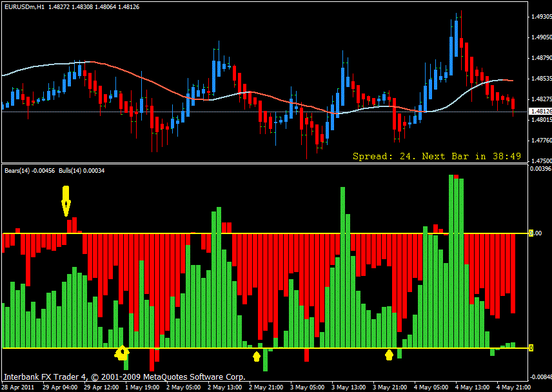Click the -0.00848 indicator scale value

point(541,377)
